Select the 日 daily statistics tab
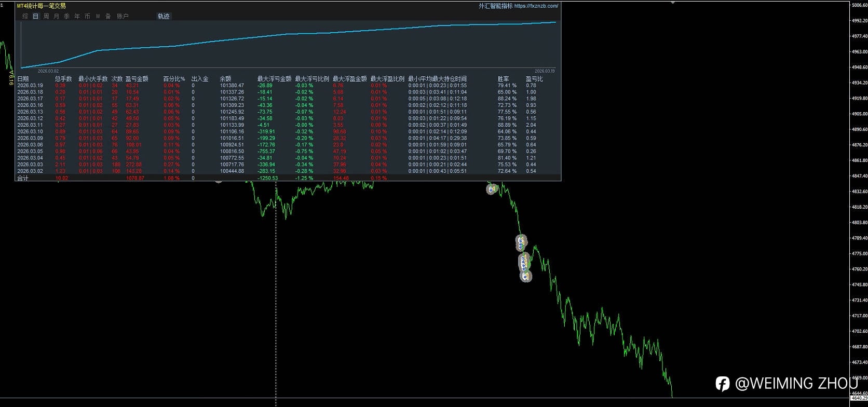 tap(35, 17)
